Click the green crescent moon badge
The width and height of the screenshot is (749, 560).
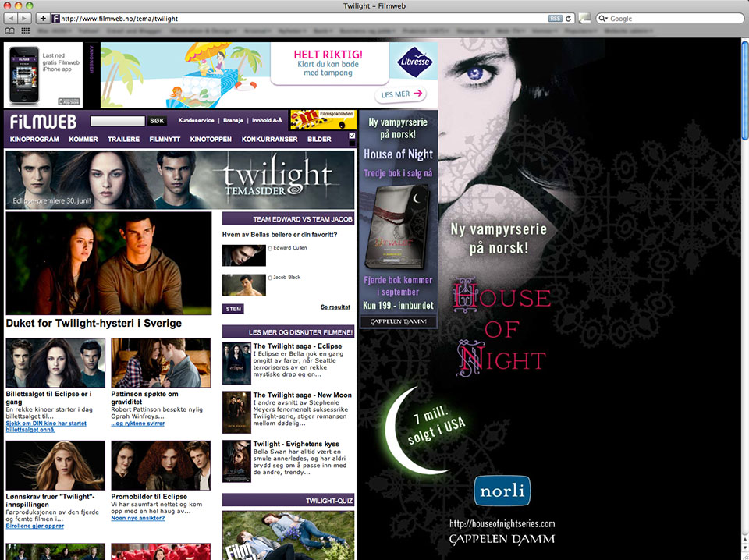coord(424,431)
